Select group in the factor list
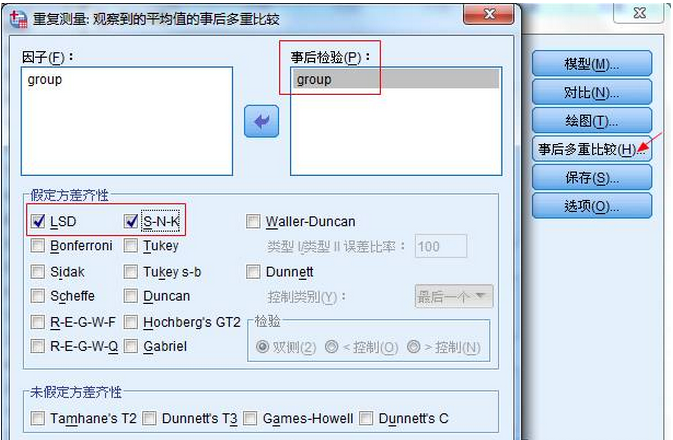Image resolution: width=673 pixels, height=440 pixels. 45,79
